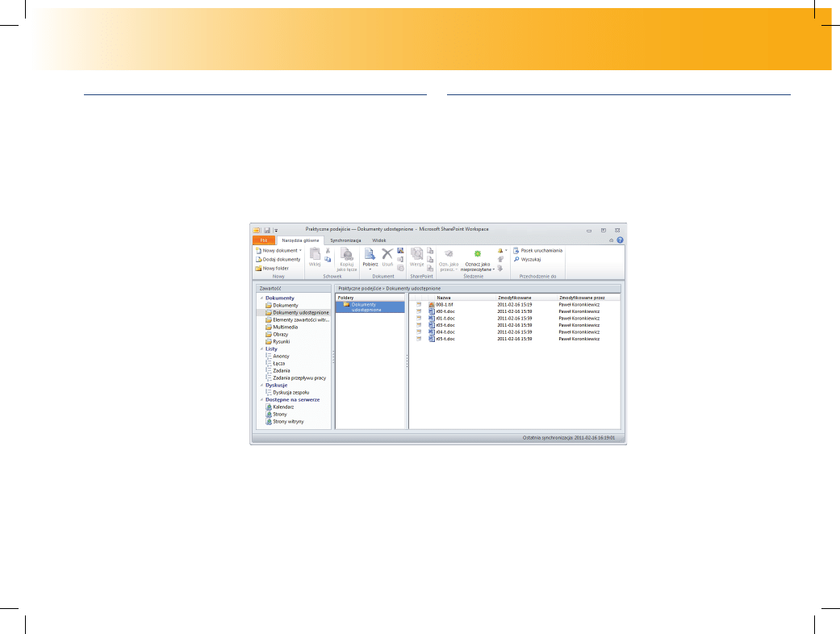This screenshot has width=840, height=634.
Task: Switch to the Synchronizacja tab
Action: pos(346,240)
